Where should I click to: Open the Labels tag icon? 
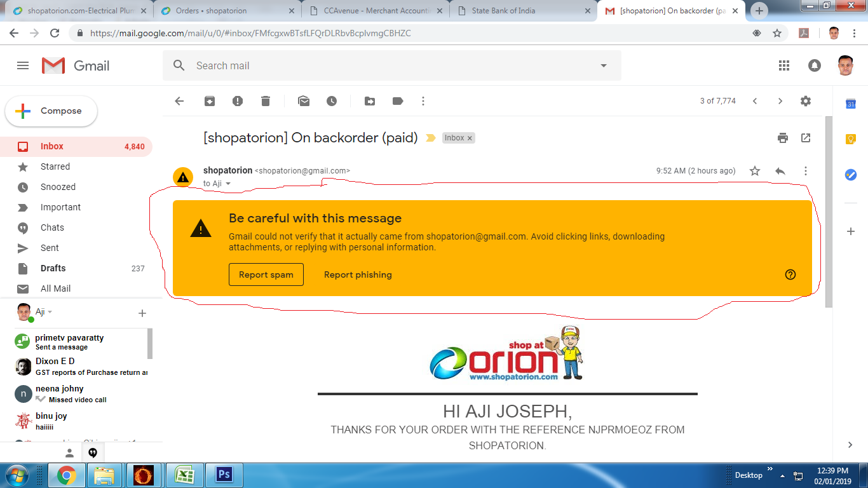point(398,101)
